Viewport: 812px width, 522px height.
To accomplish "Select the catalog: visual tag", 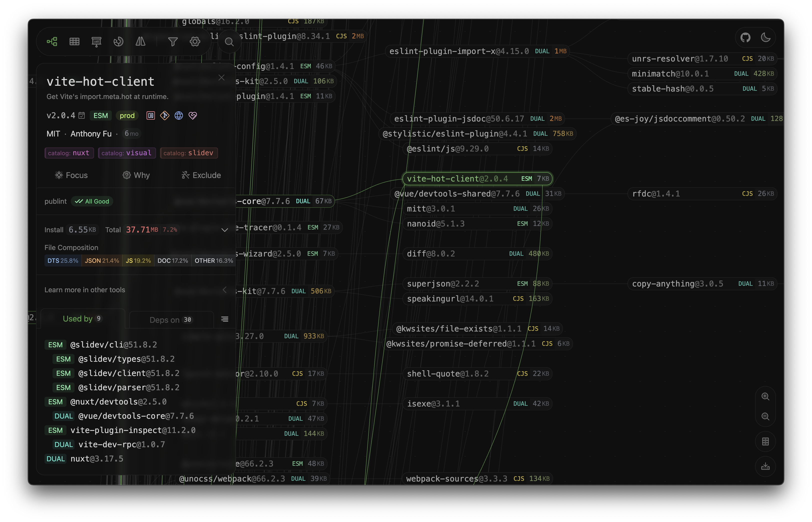I will [x=127, y=153].
